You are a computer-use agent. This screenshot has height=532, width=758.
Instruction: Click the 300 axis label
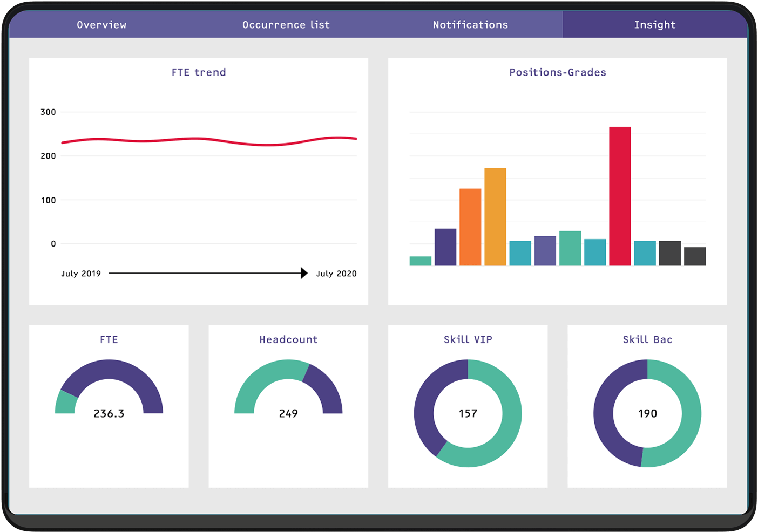click(x=48, y=112)
